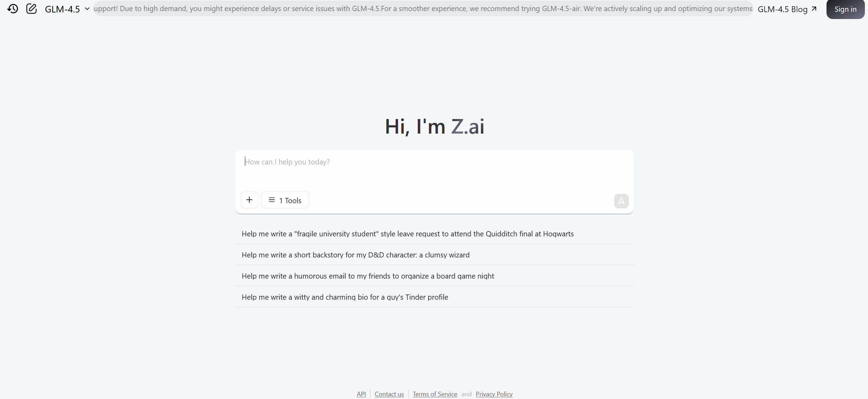Click the plus attachment icon

tap(249, 200)
